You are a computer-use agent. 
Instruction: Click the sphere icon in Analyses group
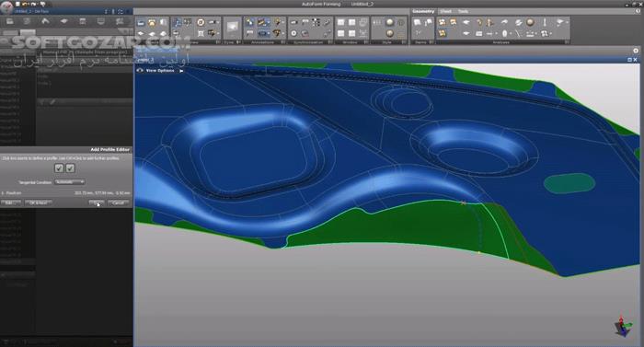(530, 22)
